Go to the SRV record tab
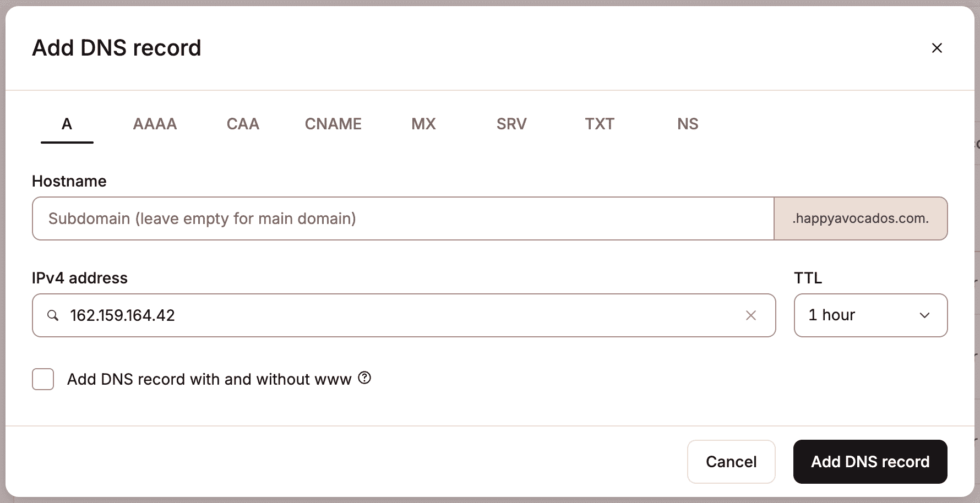Screen dimensions: 980x503 [511, 124]
